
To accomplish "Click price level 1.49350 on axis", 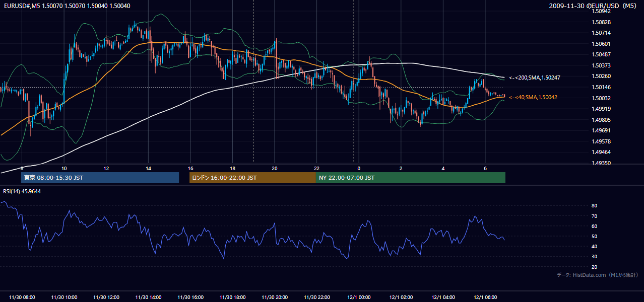I will (601, 163).
